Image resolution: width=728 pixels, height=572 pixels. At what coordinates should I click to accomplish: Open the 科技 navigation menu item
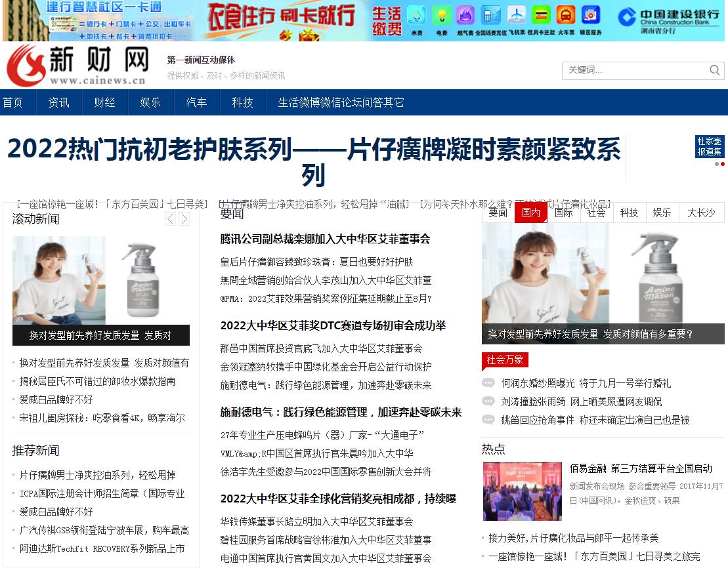[x=242, y=102]
